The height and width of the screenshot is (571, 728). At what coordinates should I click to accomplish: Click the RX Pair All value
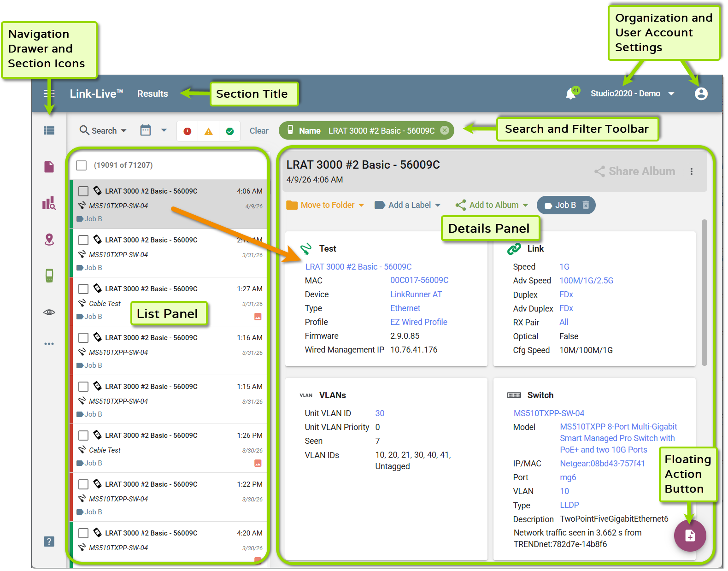click(x=564, y=322)
